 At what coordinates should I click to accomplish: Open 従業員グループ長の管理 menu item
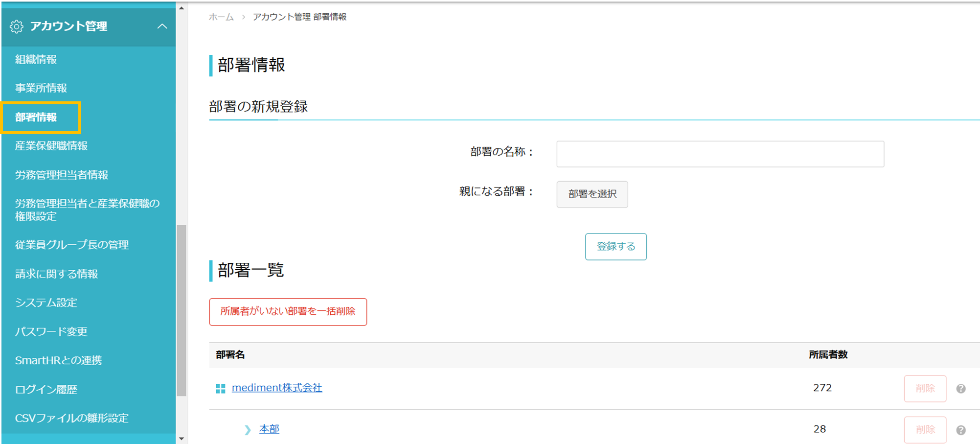72,245
